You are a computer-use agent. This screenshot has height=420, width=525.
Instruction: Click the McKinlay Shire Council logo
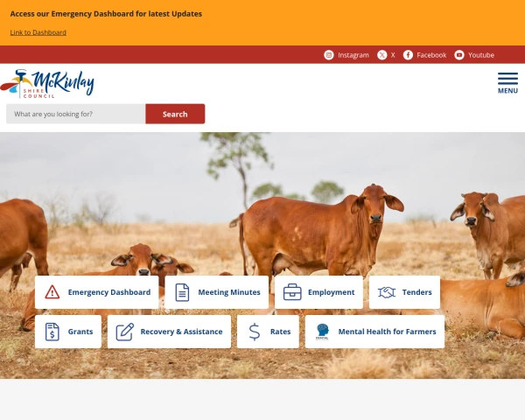click(47, 84)
